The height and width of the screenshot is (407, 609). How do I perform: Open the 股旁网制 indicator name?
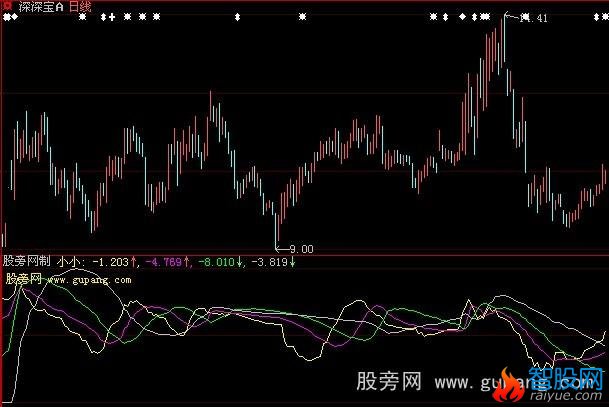tap(26, 261)
